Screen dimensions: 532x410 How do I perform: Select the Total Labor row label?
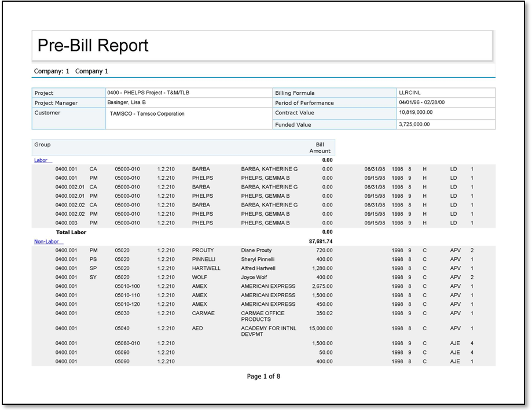pos(71,232)
